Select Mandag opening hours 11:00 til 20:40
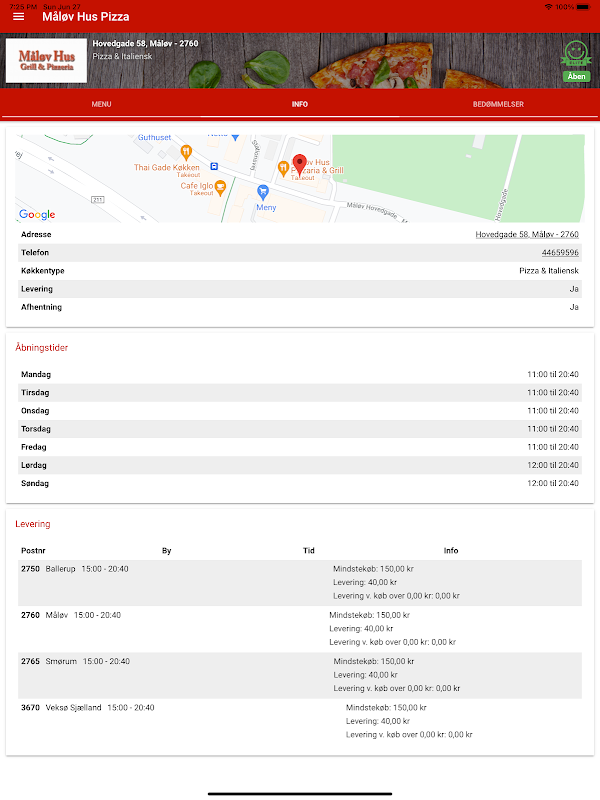Screen dimensions: 600x800 (x=553, y=374)
